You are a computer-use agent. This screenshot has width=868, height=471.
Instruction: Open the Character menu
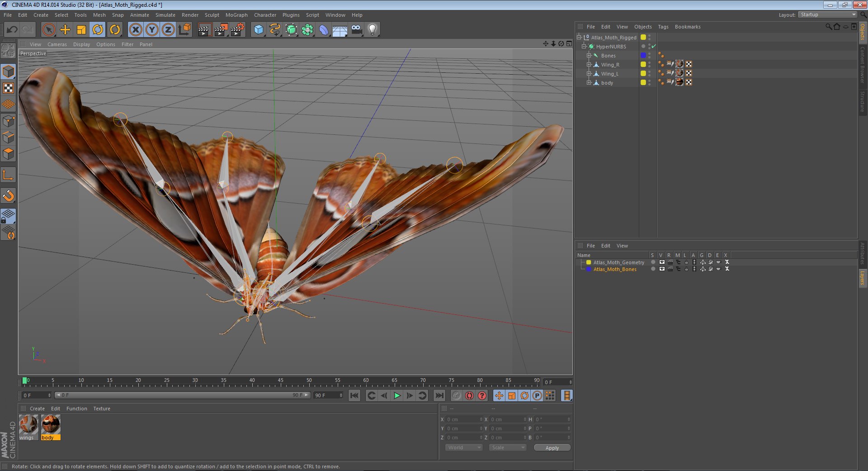coord(265,15)
